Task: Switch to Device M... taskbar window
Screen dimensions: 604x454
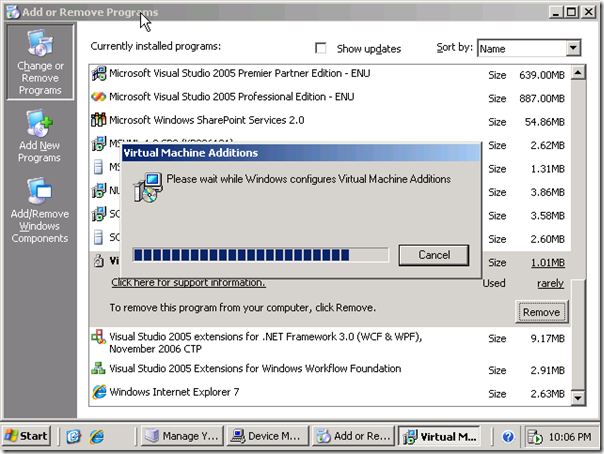Action: point(268,436)
